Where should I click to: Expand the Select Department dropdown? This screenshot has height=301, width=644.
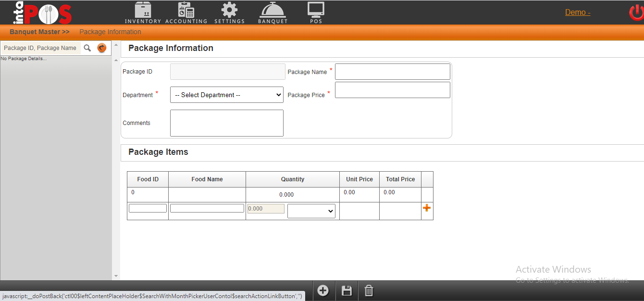pyautogui.click(x=227, y=95)
